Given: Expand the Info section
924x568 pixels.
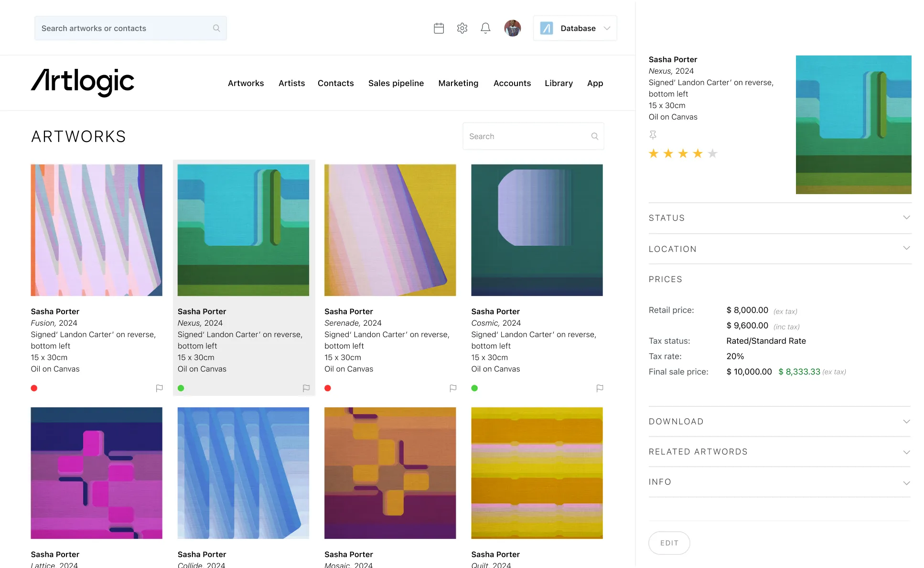Looking at the screenshot, I should click(780, 482).
